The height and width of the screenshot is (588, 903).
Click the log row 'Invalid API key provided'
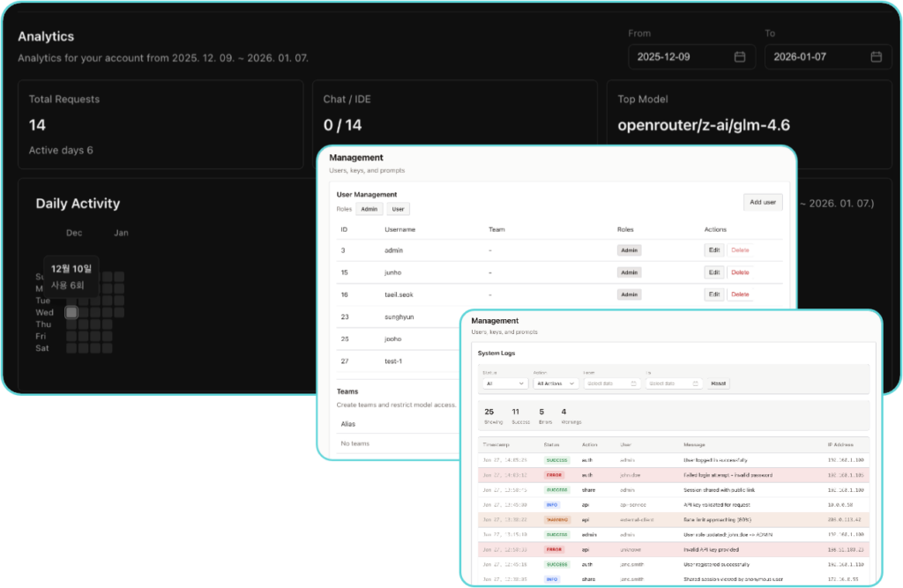point(673,549)
